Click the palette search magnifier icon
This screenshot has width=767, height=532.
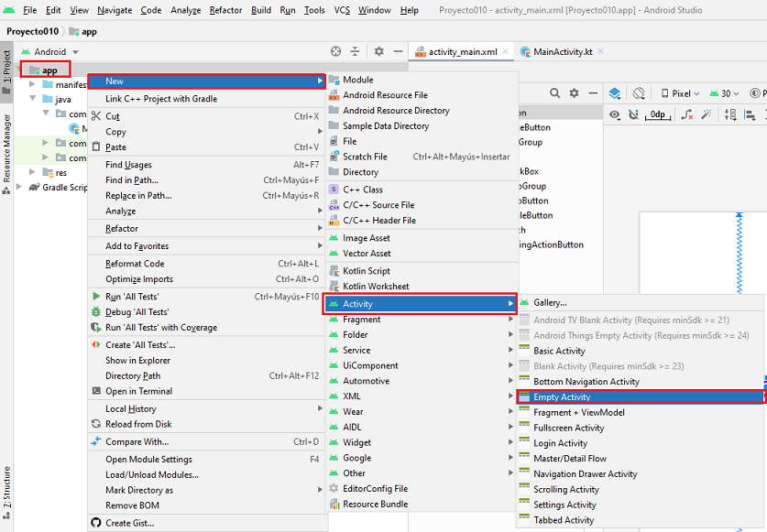[554, 92]
